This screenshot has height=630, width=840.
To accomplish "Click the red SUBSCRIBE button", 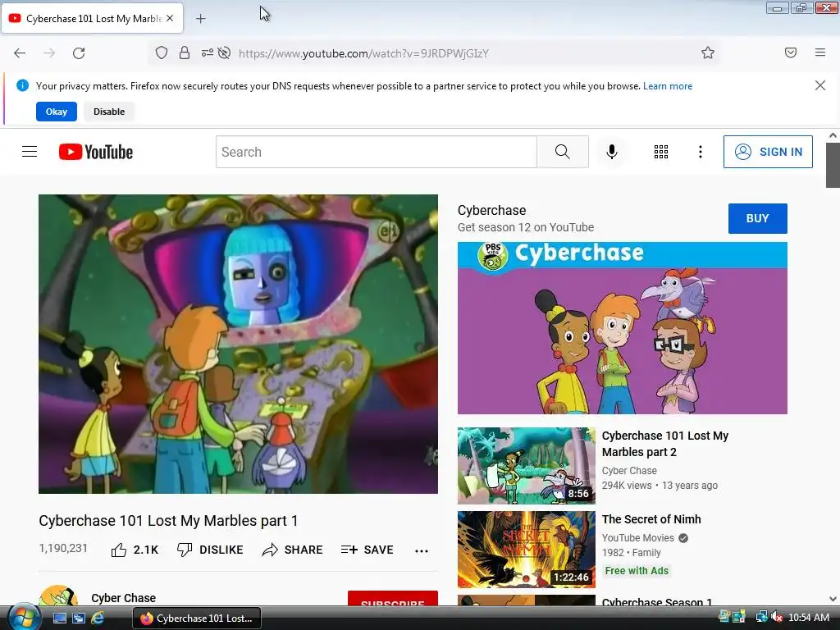I will click(393, 599).
